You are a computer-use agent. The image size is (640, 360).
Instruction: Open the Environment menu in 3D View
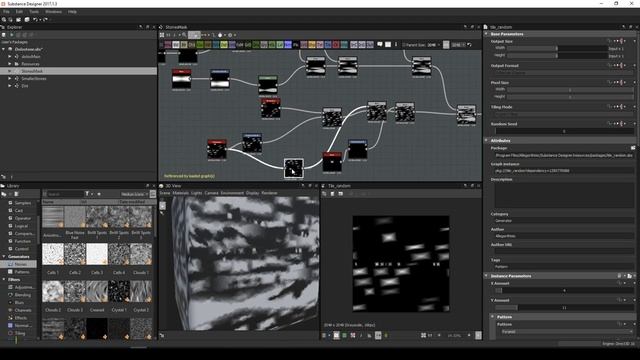click(232, 193)
